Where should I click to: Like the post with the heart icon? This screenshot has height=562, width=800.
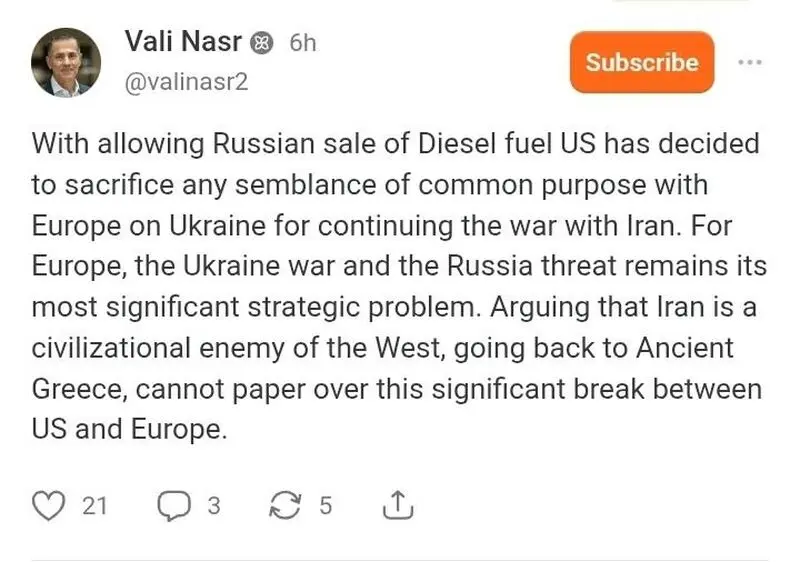[x=48, y=505]
